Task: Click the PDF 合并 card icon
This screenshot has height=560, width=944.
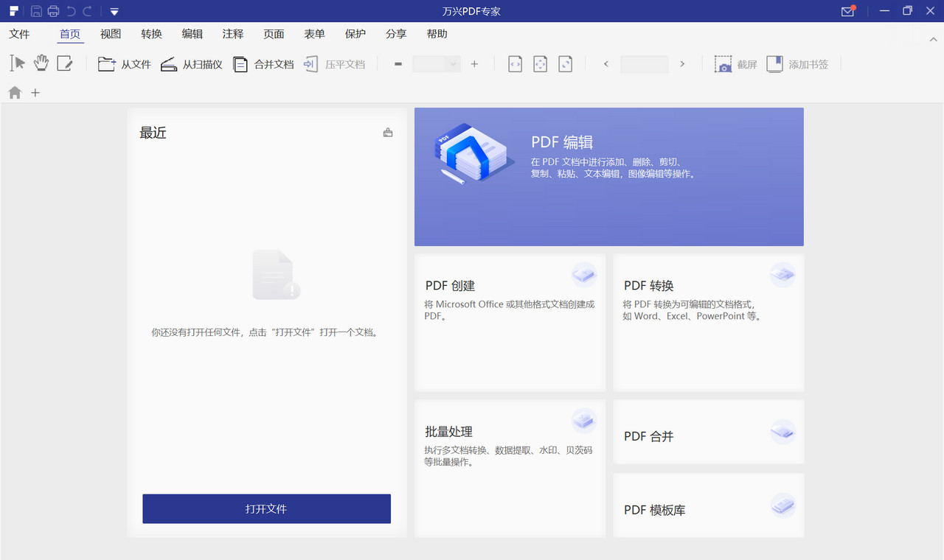Action: (x=783, y=432)
